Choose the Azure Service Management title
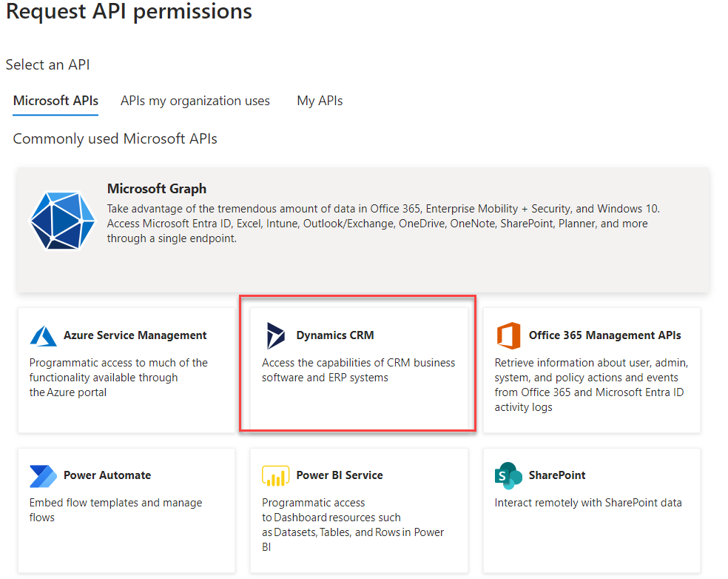 [135, 335]
